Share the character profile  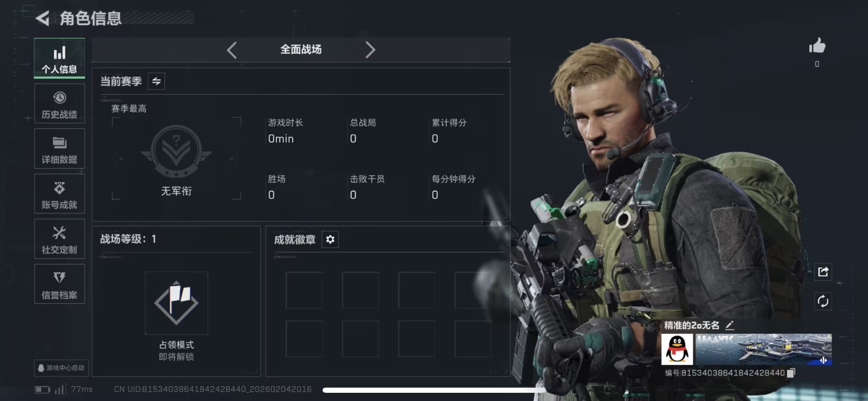823,272
